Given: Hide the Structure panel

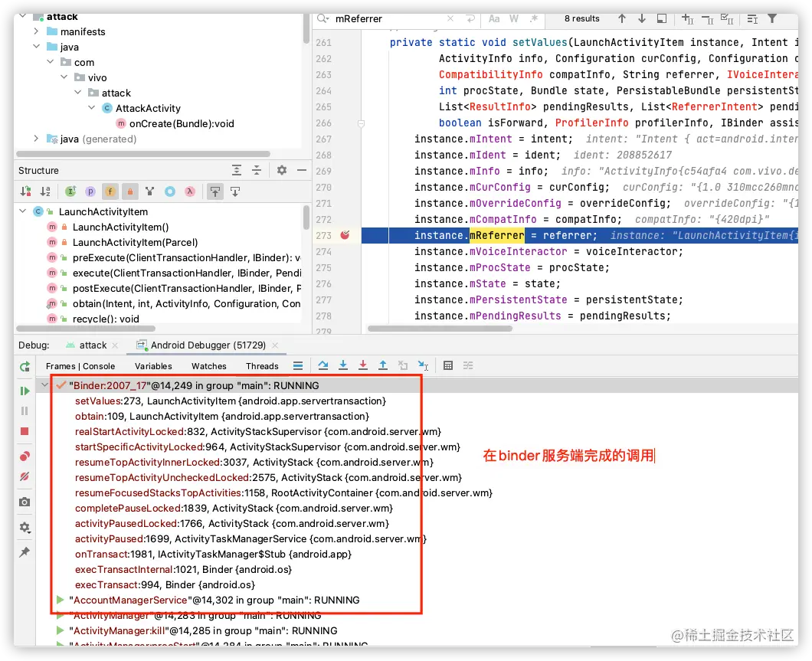Looking at the screenshot, I should (301, 170).
